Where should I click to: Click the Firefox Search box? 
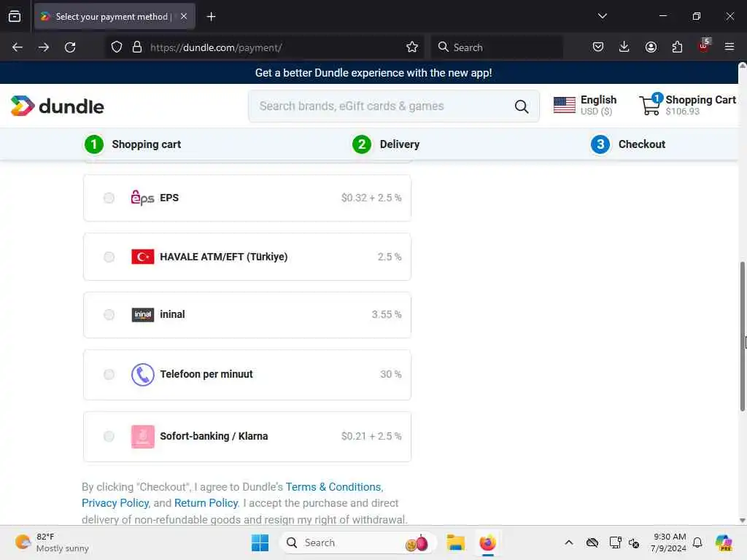(x=497, y=47)
